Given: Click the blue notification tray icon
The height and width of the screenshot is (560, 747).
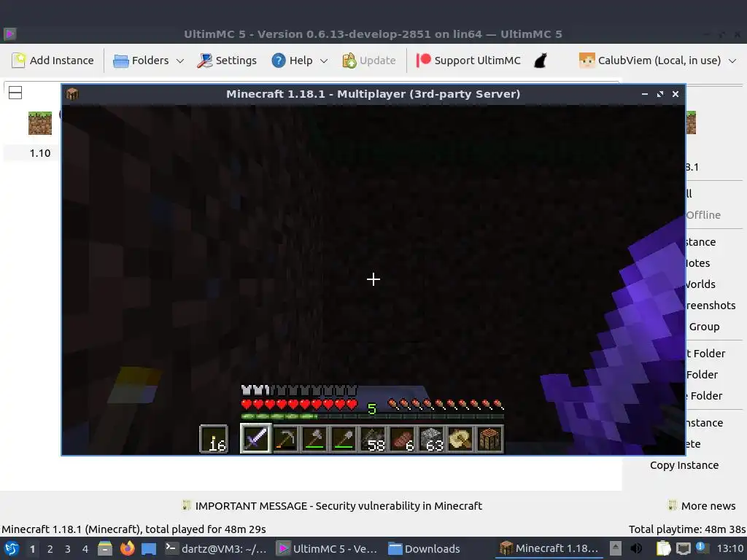Looking at the screenshot, I should (702, 548).
